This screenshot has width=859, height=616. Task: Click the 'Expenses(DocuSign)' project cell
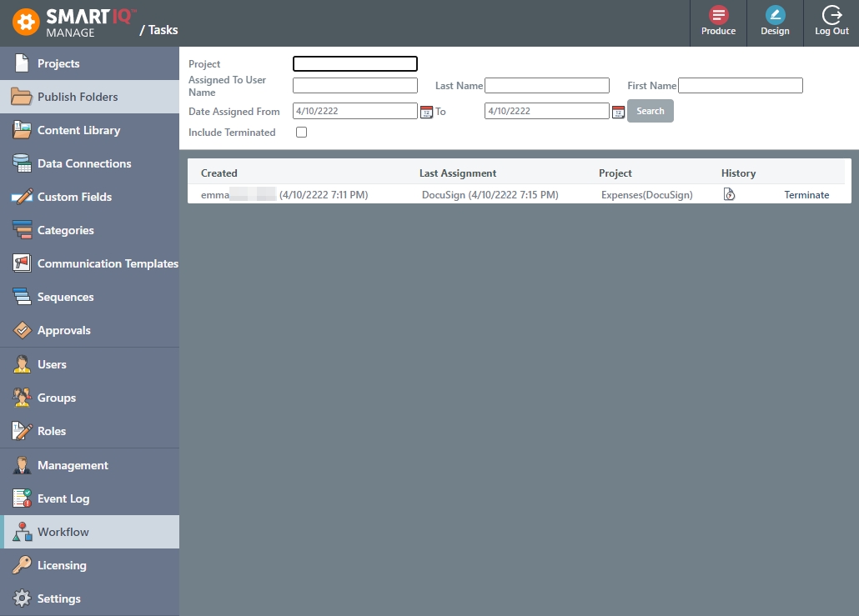(647, 195)
